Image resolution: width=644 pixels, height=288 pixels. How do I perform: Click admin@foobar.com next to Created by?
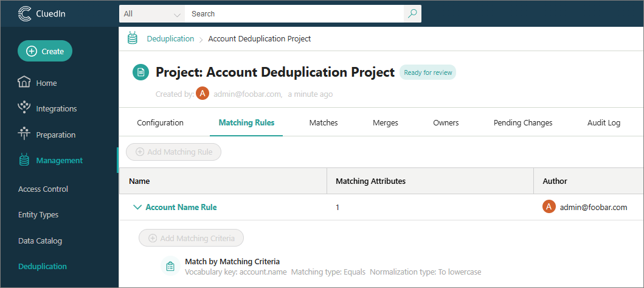click(x=248, y=94)
